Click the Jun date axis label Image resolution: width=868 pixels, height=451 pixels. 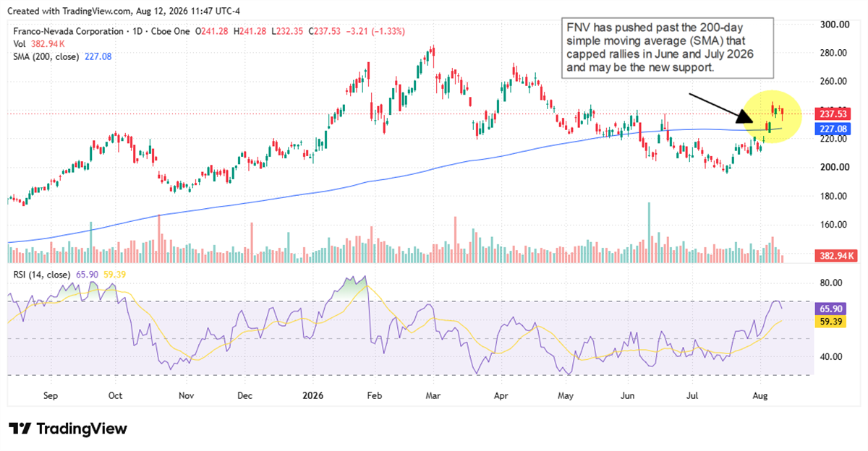click(628, 396)
